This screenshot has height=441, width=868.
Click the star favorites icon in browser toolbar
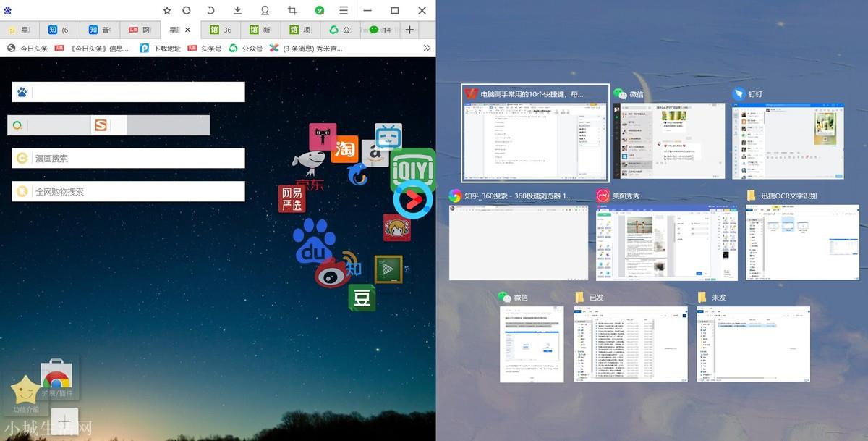tap(167, 11)
